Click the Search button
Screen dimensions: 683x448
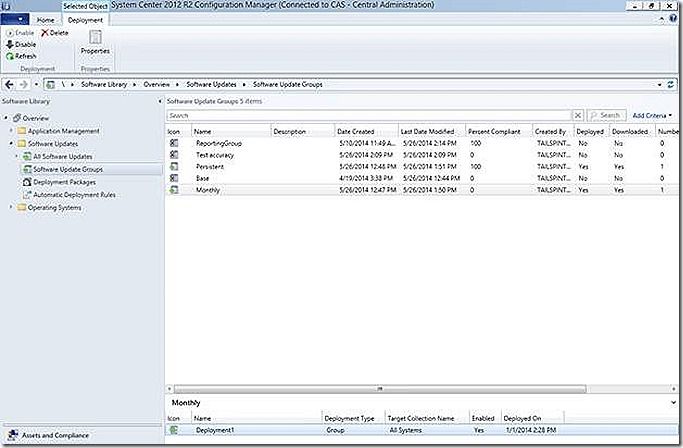click(x=606, y=115)
